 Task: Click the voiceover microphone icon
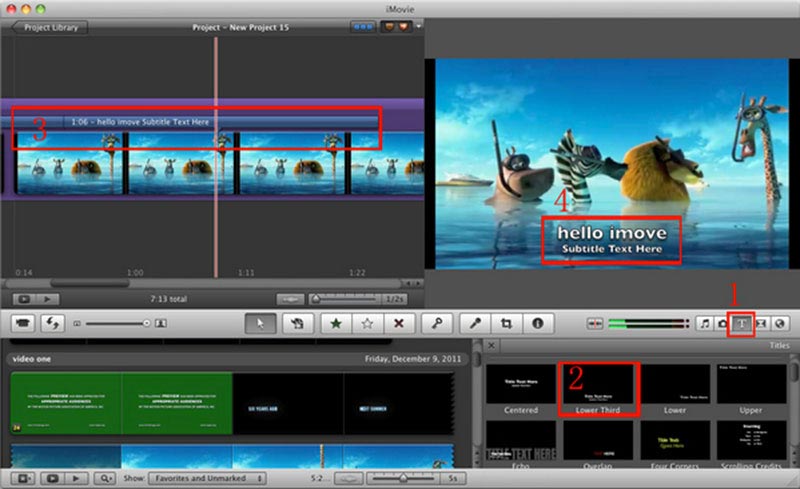point(475,324)
